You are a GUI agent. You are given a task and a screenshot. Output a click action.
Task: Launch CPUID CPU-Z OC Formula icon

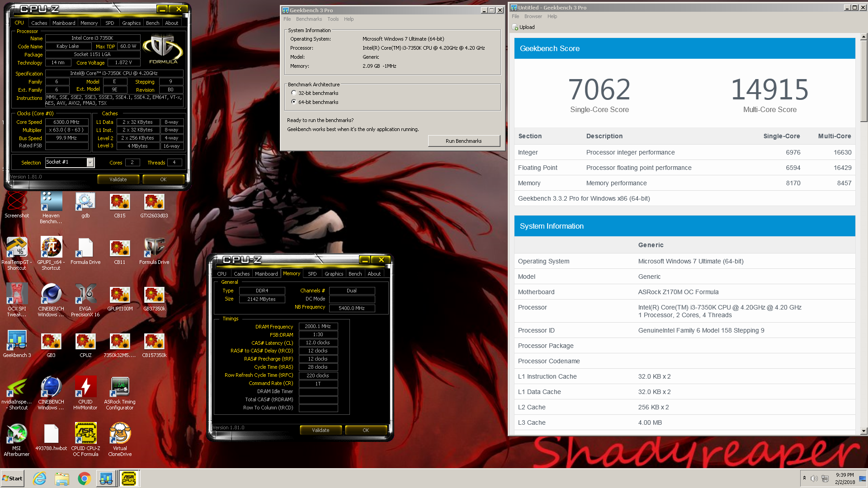tap(85, 440)
